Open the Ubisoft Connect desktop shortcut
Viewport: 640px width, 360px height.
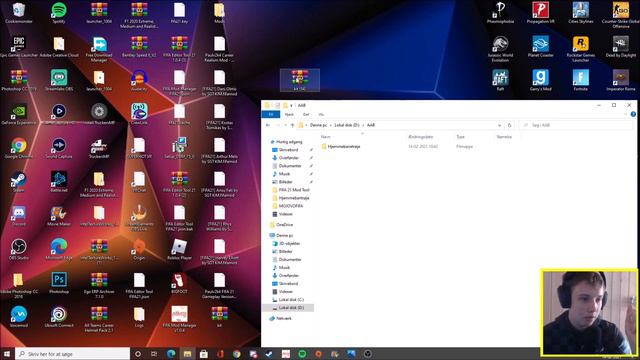coord(59,318)
